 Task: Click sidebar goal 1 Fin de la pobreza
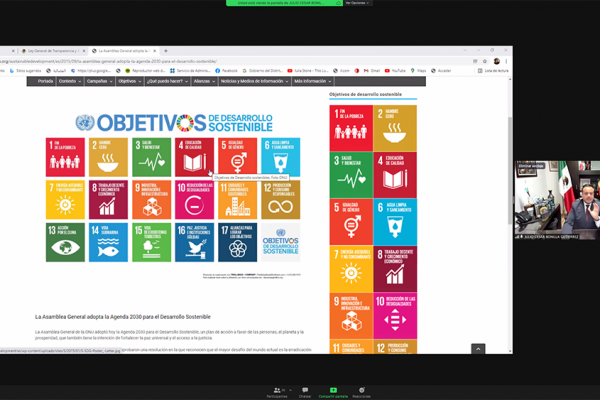351,128
